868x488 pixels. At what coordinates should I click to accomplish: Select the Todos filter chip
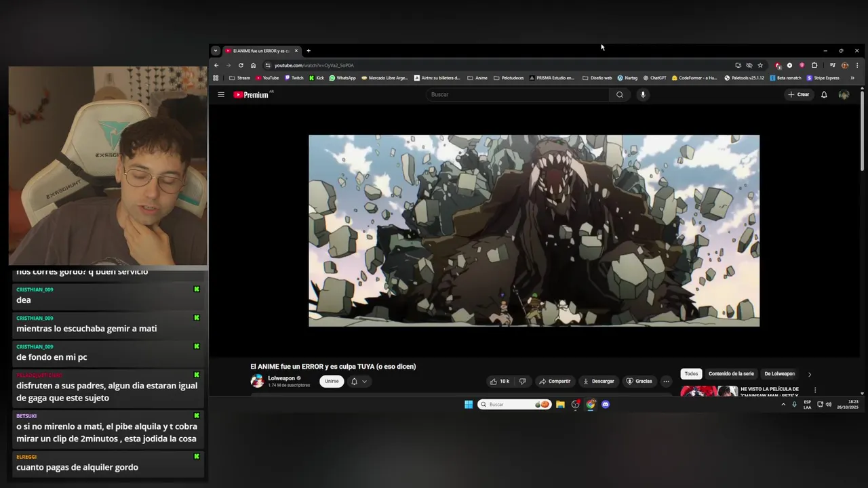coord(691,373)
